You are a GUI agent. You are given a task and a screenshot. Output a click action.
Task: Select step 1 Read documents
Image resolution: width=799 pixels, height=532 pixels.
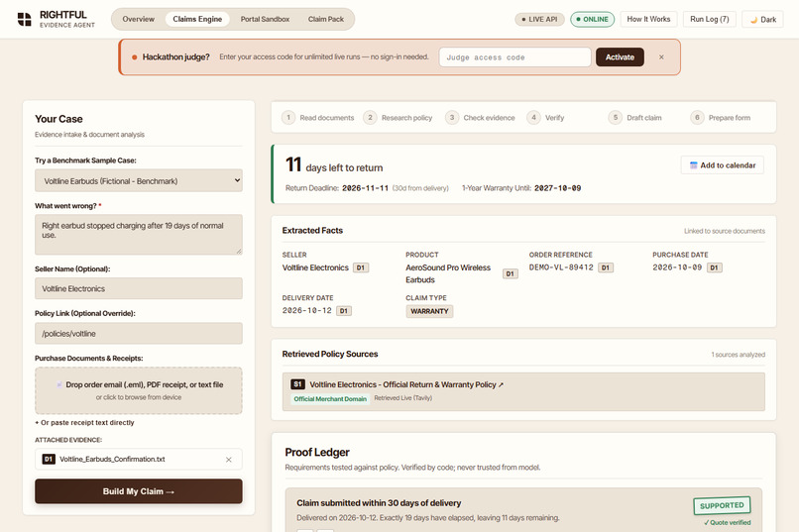318,118
